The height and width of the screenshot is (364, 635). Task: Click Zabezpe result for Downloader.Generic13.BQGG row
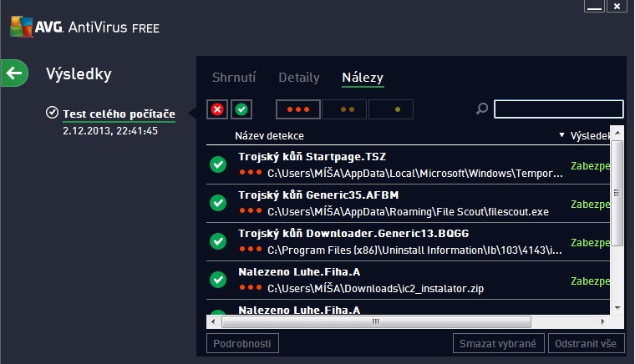590,243
